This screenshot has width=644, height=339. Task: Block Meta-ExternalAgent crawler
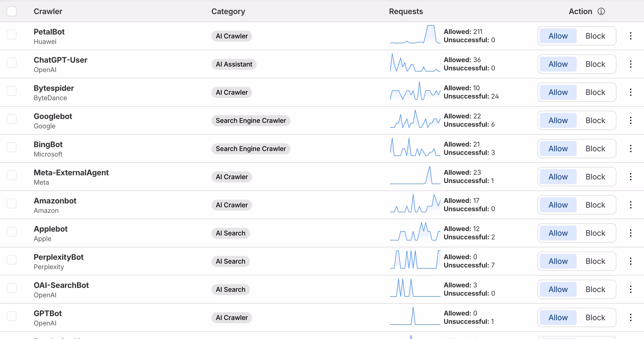[x=595, y=177]
